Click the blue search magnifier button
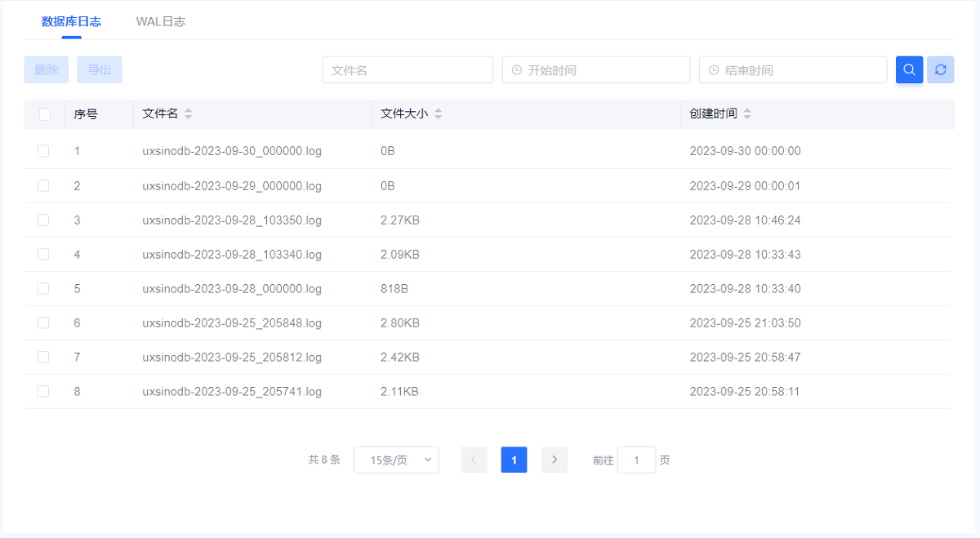The height and width of the screenshot is (538, 980). [909, 70]
